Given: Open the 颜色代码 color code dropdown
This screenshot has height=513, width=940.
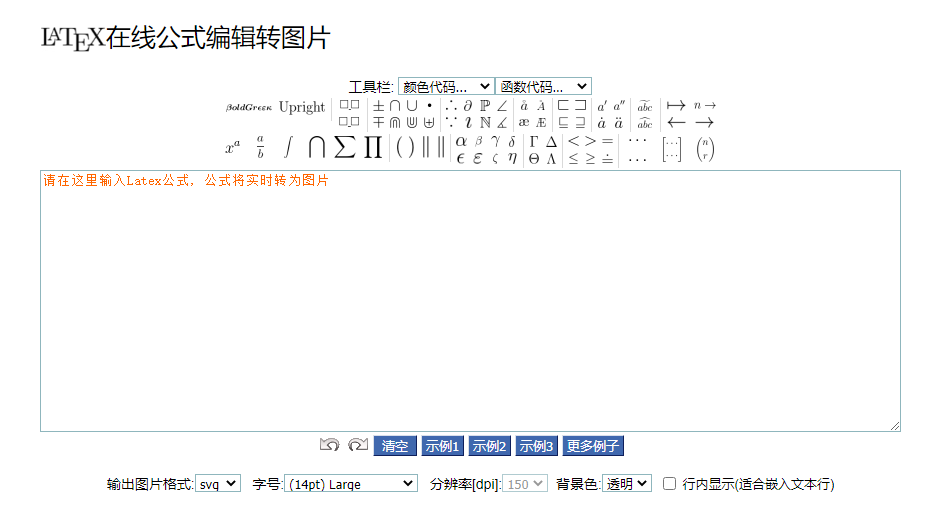Looking at the screenshot, I should [446, 86].
